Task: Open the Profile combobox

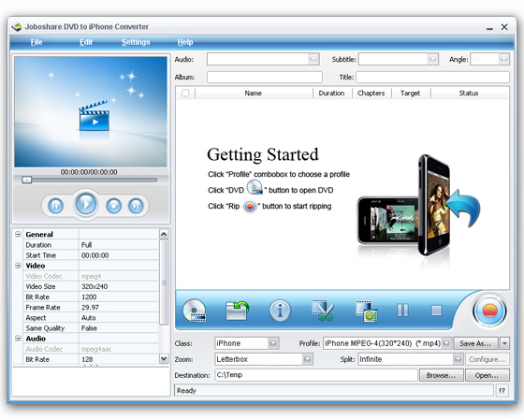Action: tap(446, 343)
